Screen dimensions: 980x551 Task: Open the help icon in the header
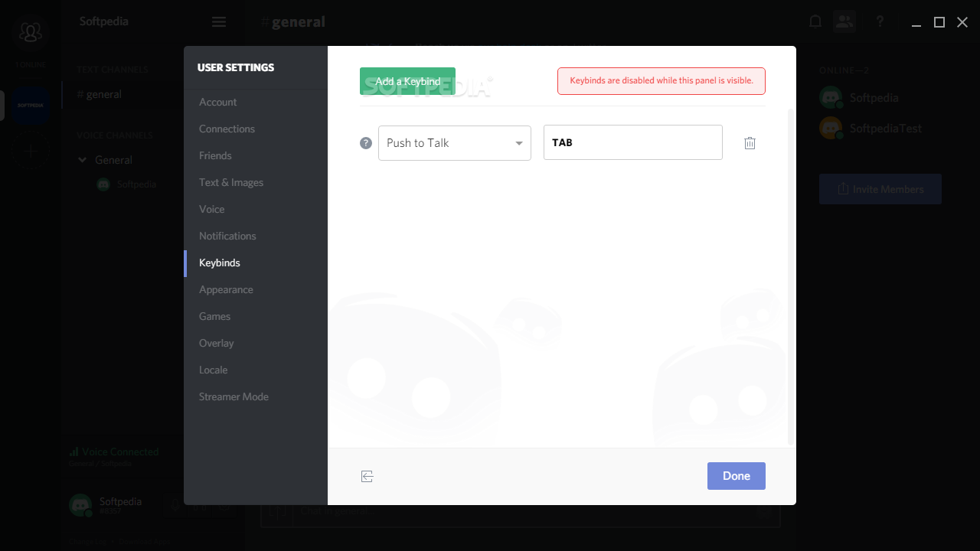click(x=880, y=21)
